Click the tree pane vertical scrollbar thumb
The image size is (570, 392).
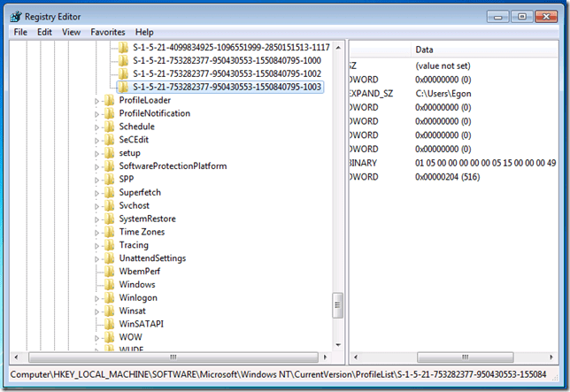(x=337, y=306)
